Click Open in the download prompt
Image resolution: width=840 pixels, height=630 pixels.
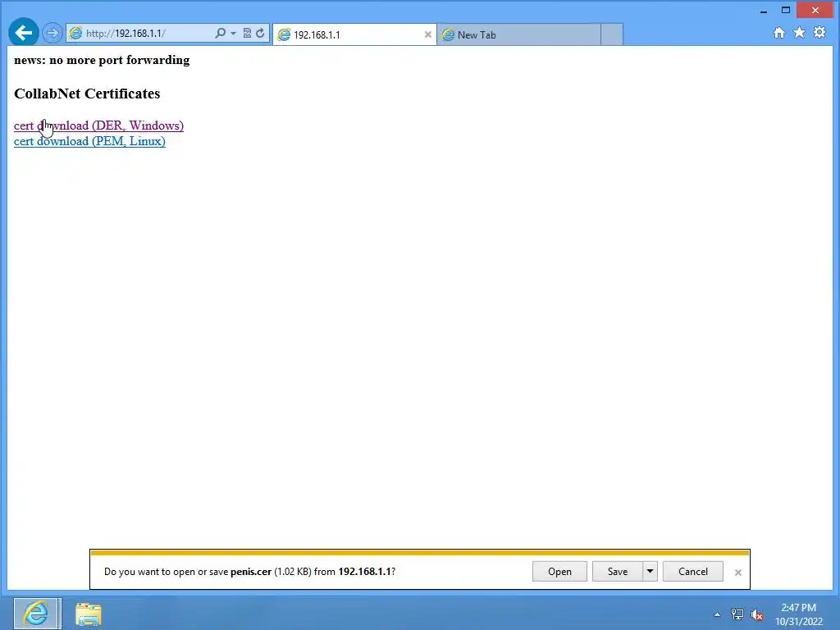point(559,572)
